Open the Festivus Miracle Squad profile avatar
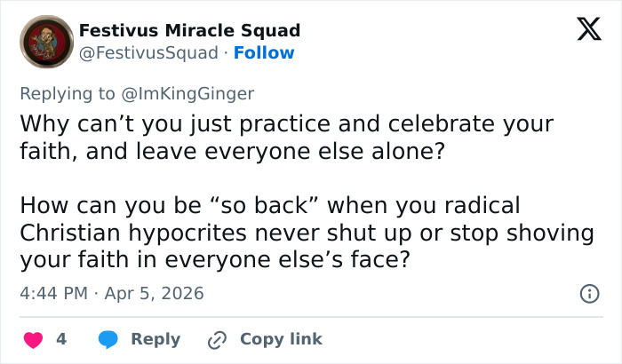622x364 pixels. pyautogui.click(x=44, y=41)
